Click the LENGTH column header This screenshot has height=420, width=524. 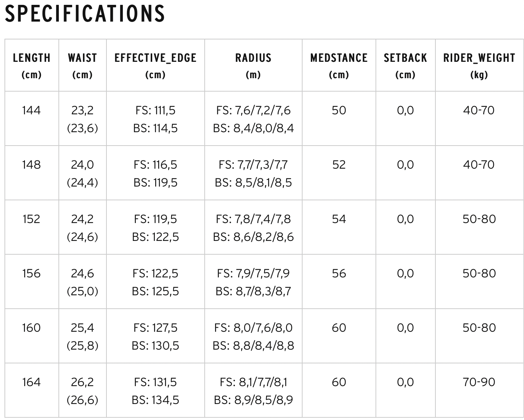click(32, 66)
